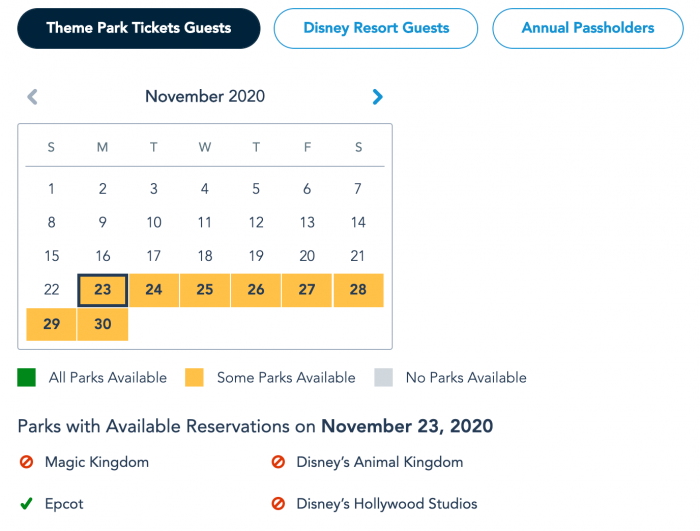Click the green checkmark next to Epcot
This screenshot has width=700, height=531.
(x=26, y=504)
